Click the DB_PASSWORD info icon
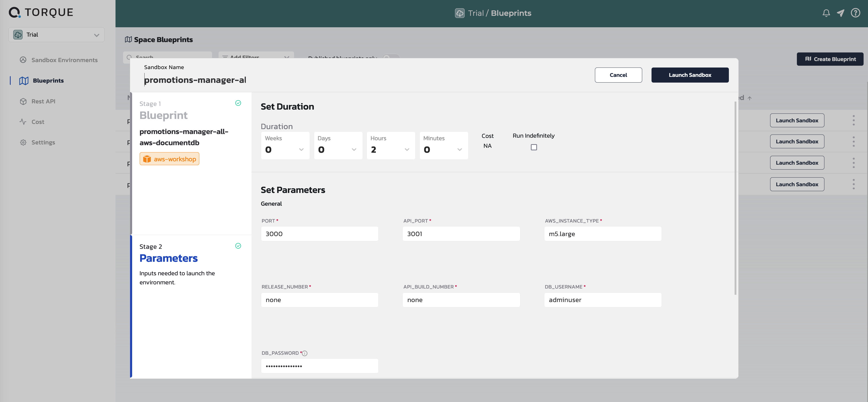868x402 pixels. pos(305,353)
